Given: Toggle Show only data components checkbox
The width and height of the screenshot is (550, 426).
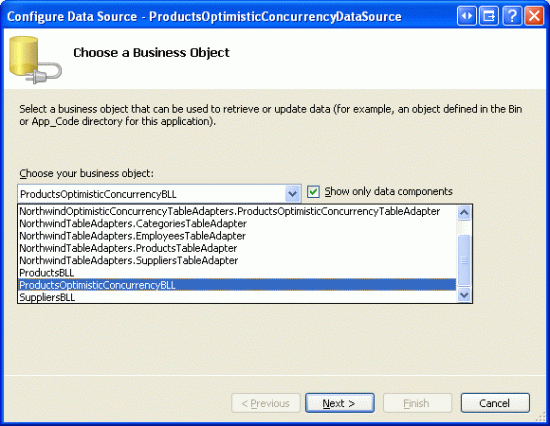Looking at the screenshot, I should (313, 192).
